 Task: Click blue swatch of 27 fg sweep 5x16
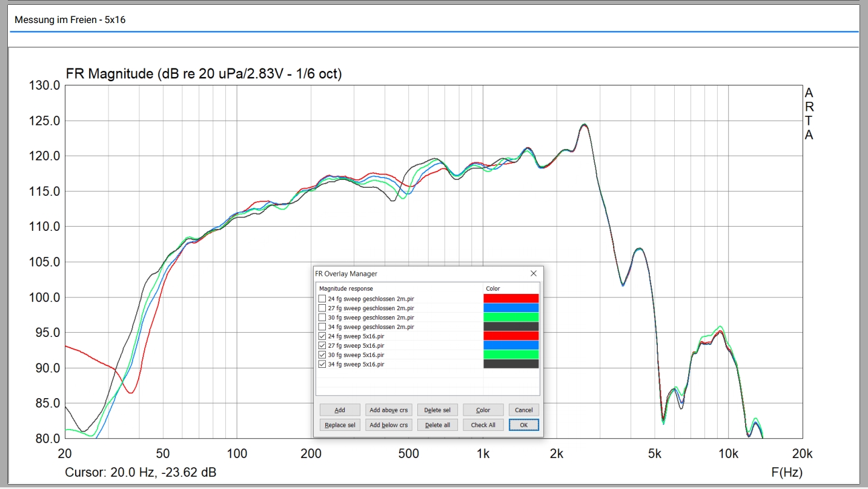[511, 345]
